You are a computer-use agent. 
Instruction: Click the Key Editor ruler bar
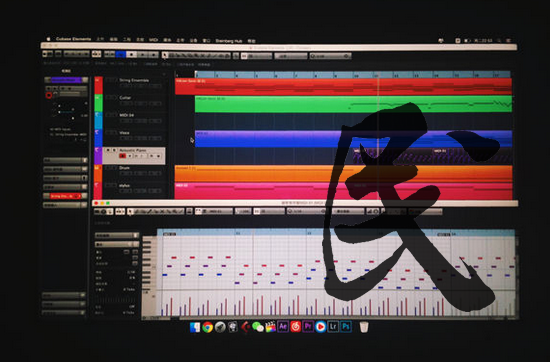336,233
